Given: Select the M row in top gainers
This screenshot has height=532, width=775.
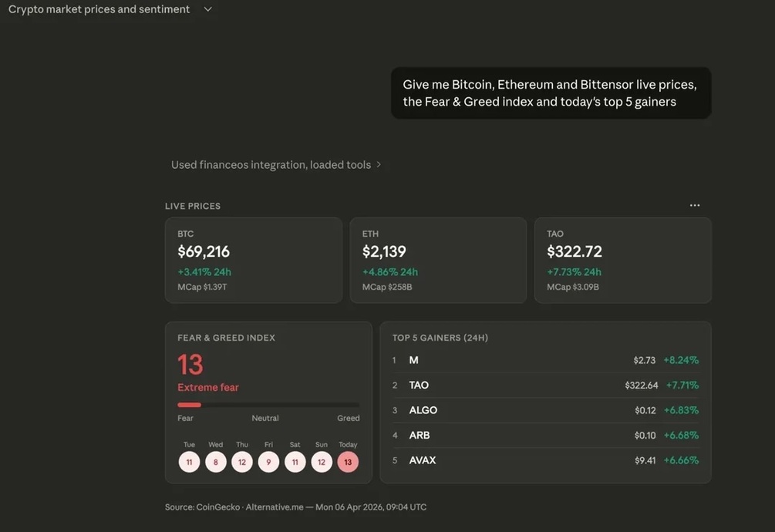Looking at the screenshot, I should [x=546, y=360].
